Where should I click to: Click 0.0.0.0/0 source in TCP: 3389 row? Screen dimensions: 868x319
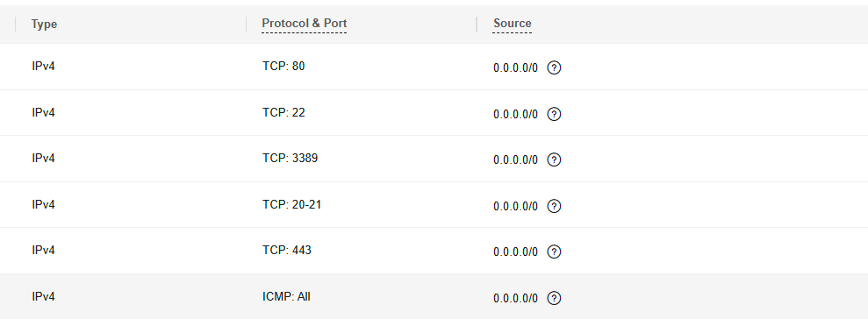[515, 160]
